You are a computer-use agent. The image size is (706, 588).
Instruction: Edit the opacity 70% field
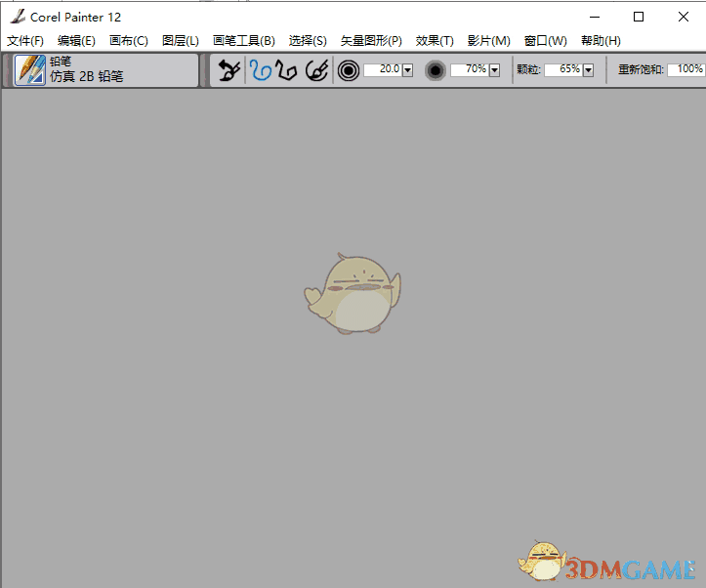pyautogui.click(x=469, y=69)
